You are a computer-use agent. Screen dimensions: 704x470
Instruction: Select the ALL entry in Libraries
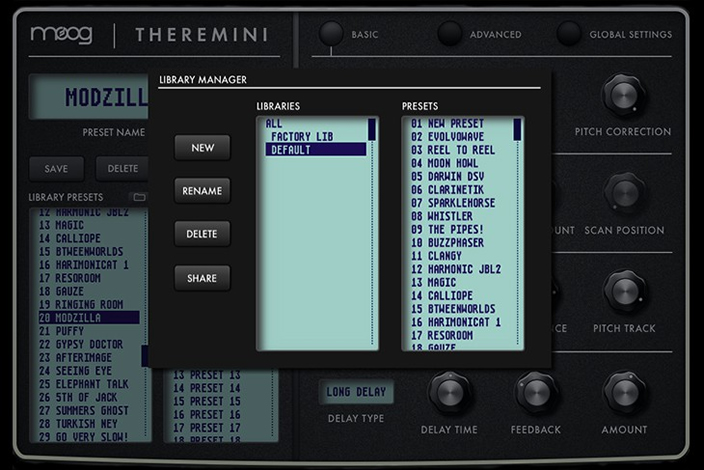pos(316,123)
